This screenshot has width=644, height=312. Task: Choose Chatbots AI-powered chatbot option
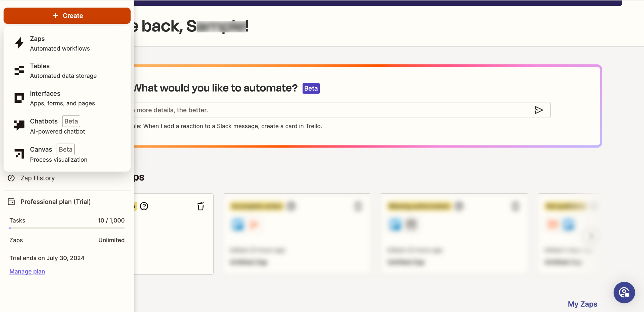[58, 126]
